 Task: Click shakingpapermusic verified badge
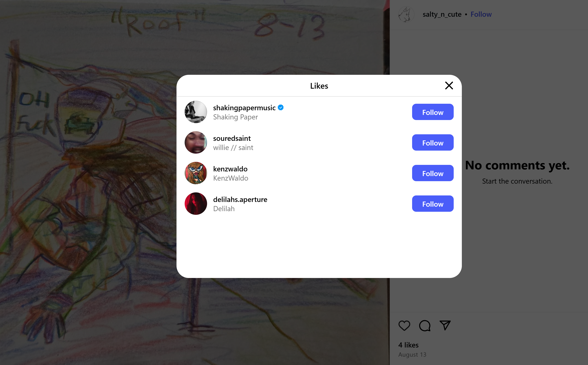point(281,107)
